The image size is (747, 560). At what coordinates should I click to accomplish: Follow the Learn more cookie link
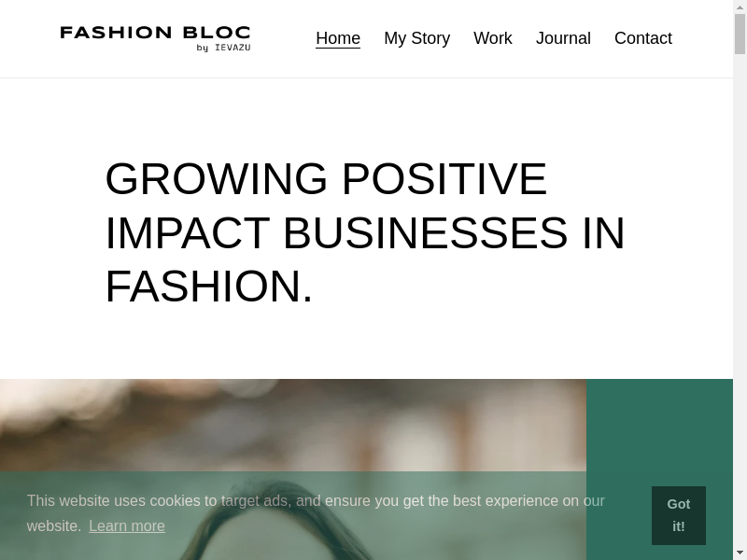(x=127, y=525)
